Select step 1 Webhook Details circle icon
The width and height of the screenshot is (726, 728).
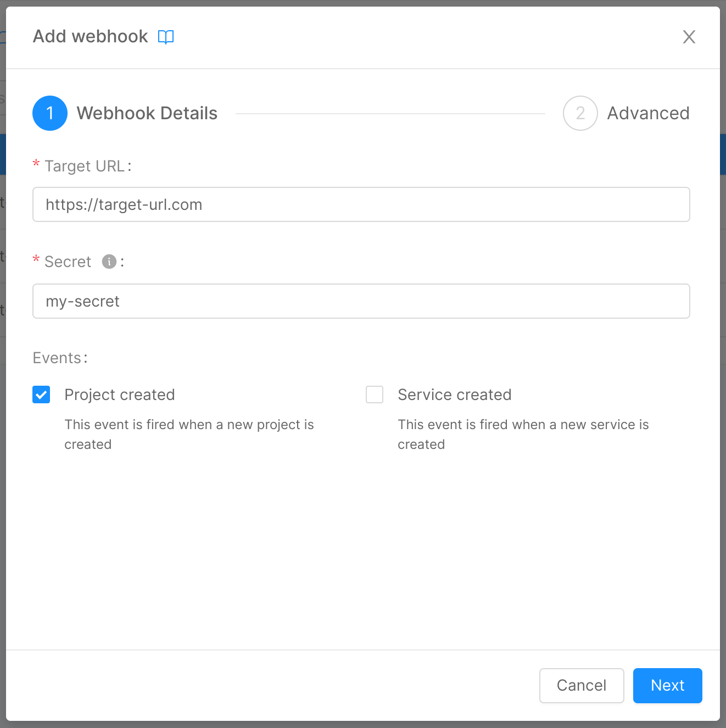50,113
